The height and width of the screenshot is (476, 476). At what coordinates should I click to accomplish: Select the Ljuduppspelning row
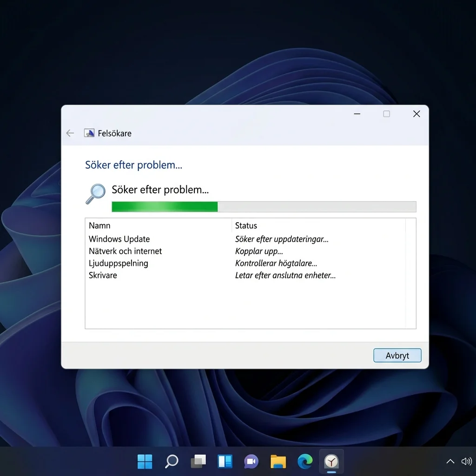pyautogui.click(x=245, y=263)
